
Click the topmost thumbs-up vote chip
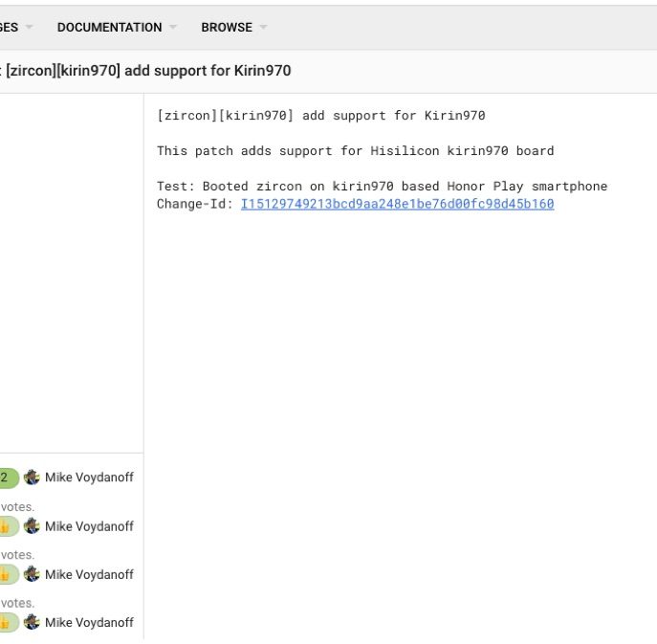[x=8, y=525]
